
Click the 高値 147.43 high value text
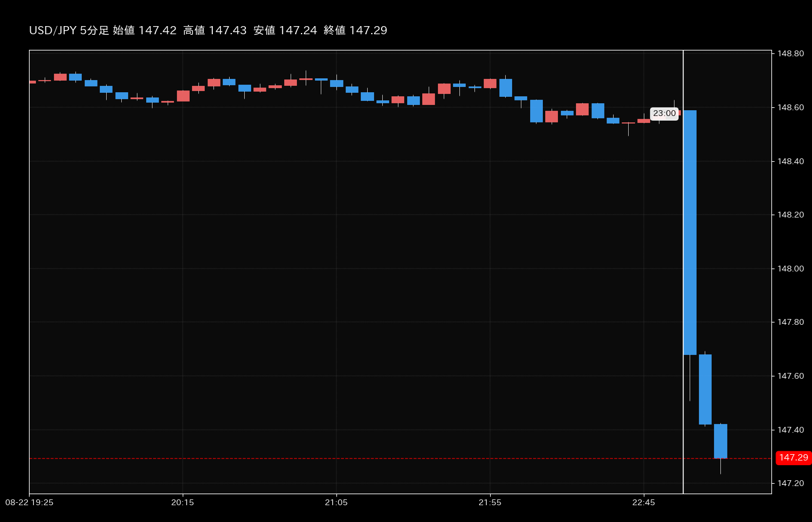coord(215,30)
